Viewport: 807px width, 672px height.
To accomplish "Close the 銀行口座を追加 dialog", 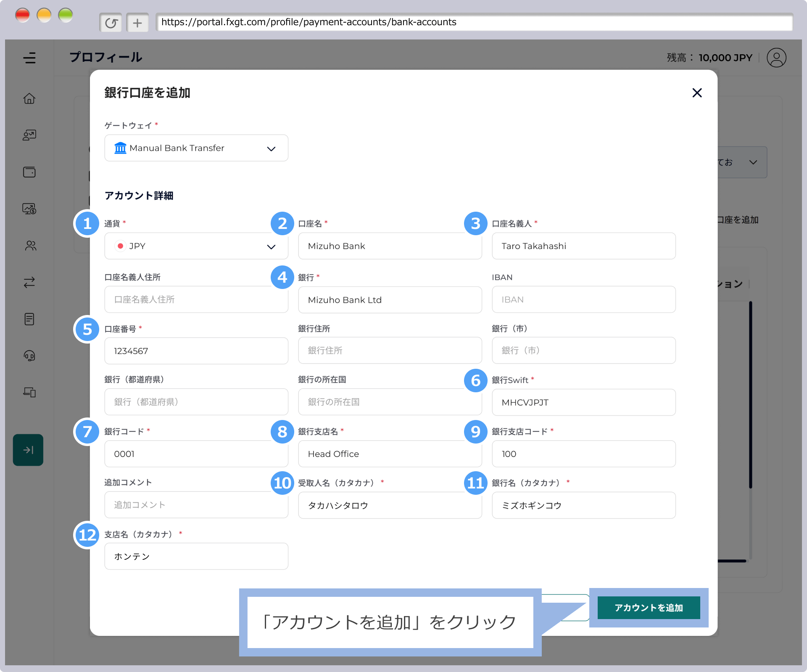I will click(697, 93).
